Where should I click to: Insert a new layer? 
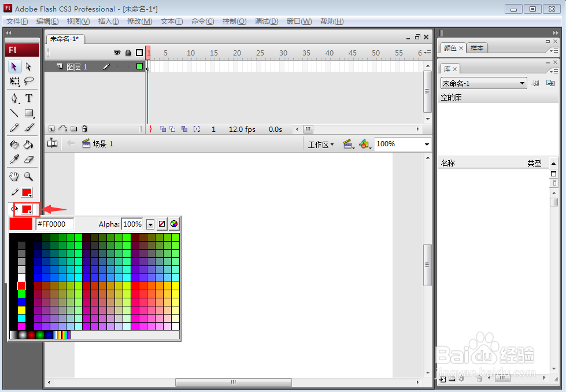[x=51, y=129]
